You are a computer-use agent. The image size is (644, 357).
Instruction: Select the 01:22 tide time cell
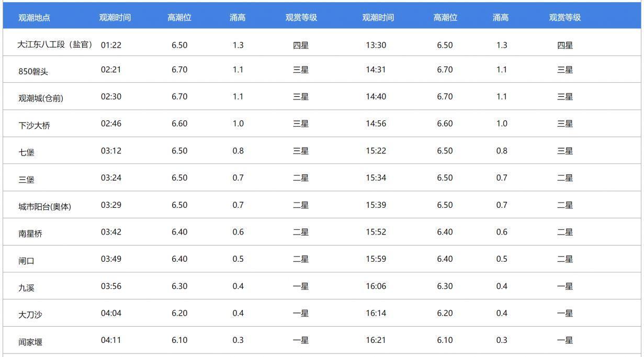pyautogui.click(x=111, y=45)
